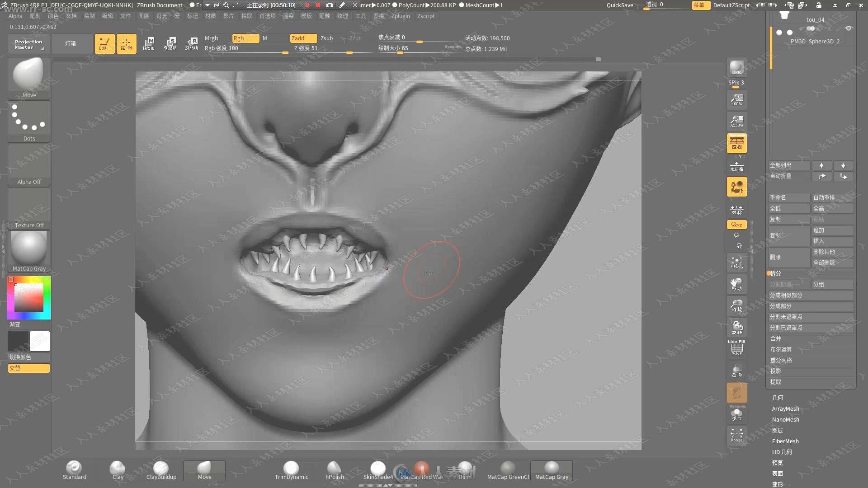The width and height of the screenshot is (868, 488).
Task: Click the switch color (切换颜色) button
Action: coord(29,357)
